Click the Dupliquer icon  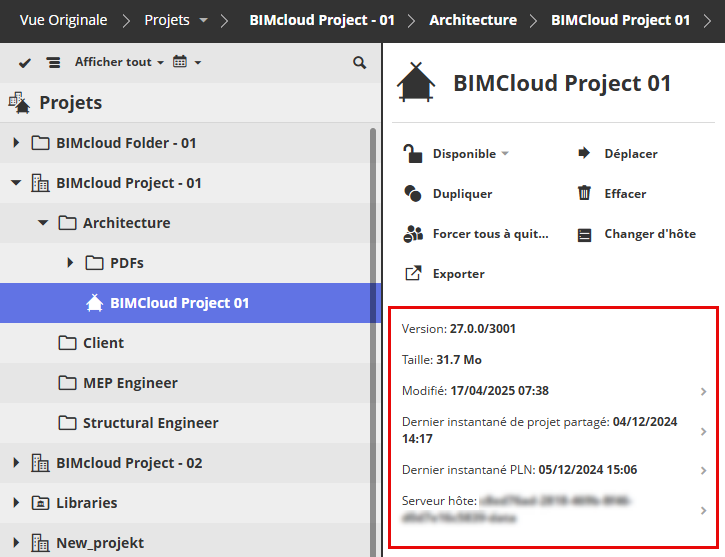tap(413, 194)
